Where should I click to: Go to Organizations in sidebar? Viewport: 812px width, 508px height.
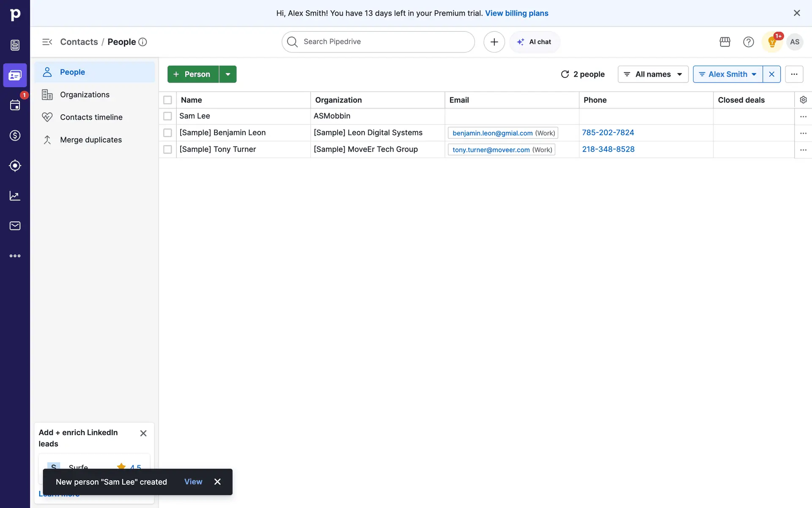tap(85, 95)
